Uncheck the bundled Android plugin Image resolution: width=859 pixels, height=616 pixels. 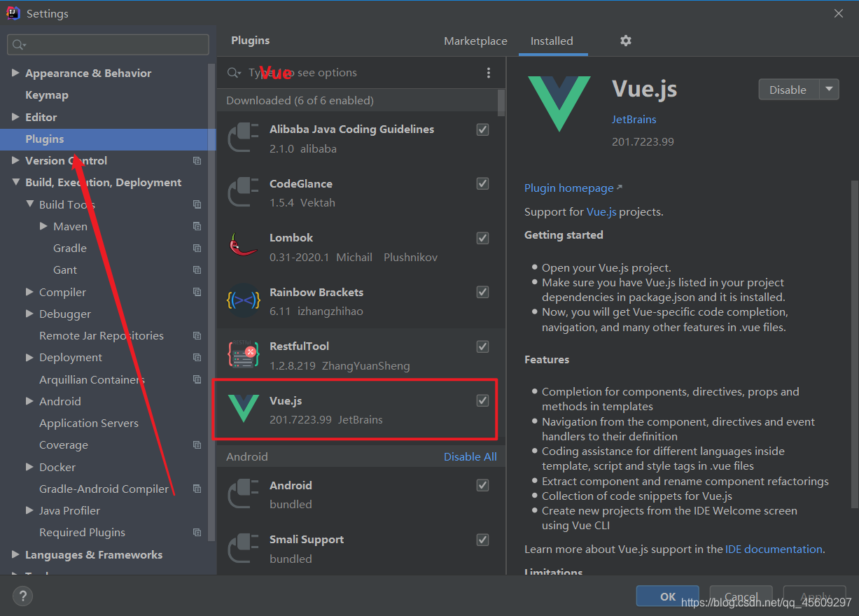point(482,485)
